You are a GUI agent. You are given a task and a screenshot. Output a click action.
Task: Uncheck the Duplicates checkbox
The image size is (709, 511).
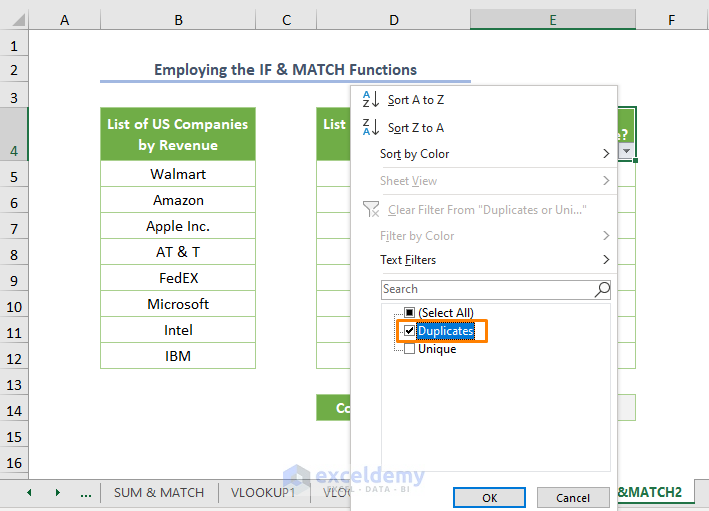(x=409, y=331)
